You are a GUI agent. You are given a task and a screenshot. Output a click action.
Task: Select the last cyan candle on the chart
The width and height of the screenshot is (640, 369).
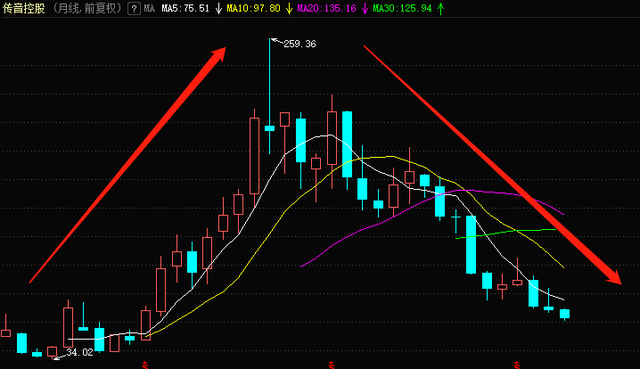click(x=565, y=313)
